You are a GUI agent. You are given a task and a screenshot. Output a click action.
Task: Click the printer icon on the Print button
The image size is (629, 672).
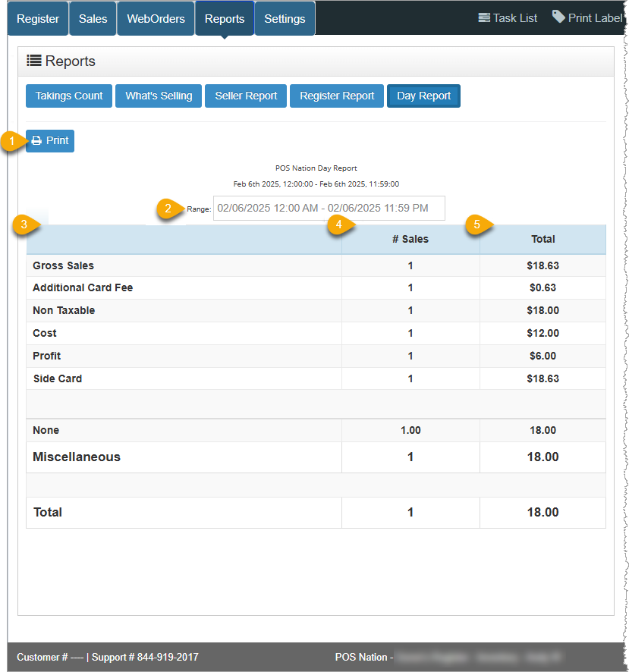coord(36,141)
